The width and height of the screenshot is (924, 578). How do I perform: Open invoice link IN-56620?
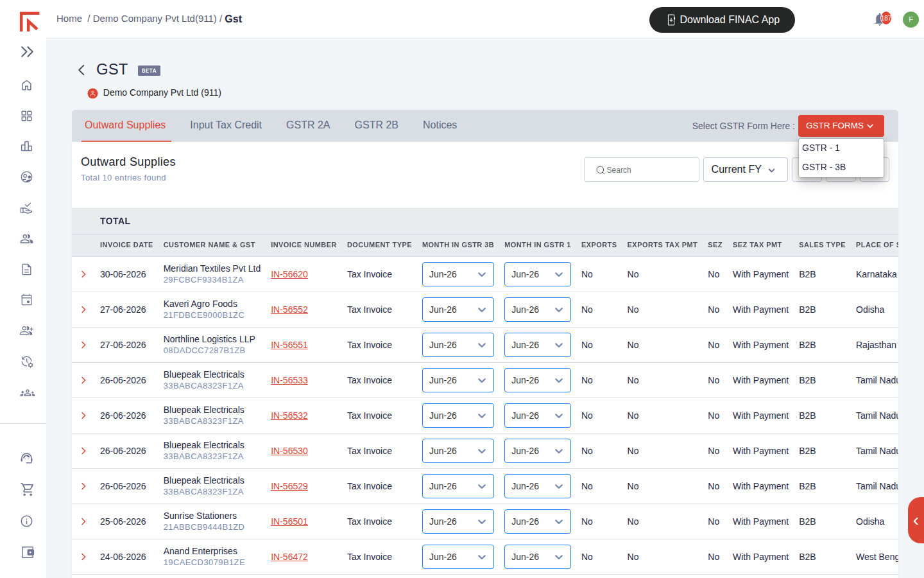tap(289, 274)
